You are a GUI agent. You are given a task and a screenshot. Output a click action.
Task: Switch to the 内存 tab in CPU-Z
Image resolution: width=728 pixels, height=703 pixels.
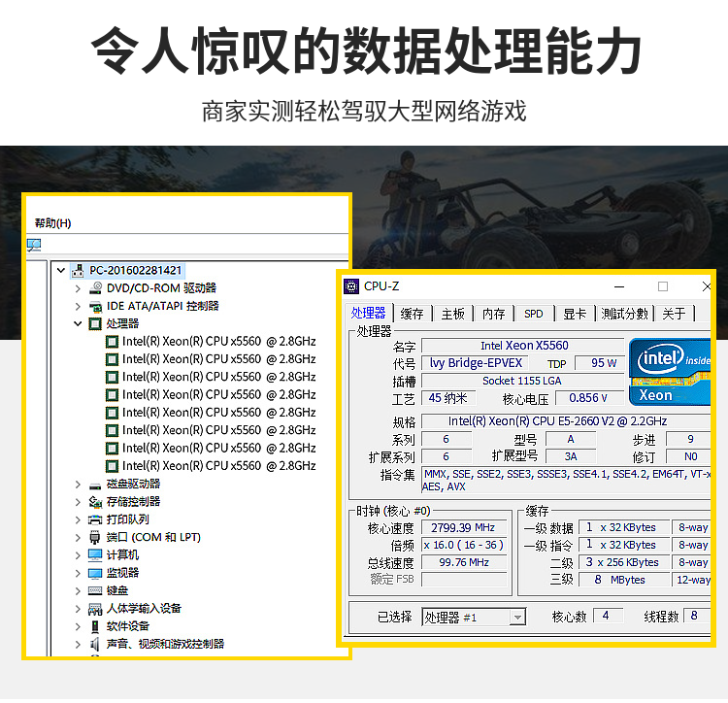pyautogui.click(x=493, y=314)
